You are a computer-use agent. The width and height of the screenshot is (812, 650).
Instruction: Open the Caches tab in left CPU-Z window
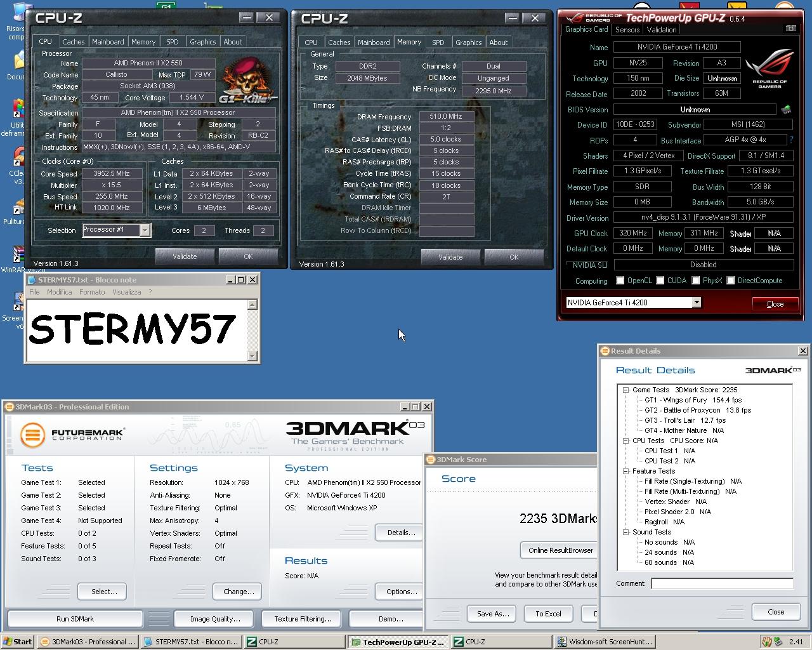tap(73, 42)
